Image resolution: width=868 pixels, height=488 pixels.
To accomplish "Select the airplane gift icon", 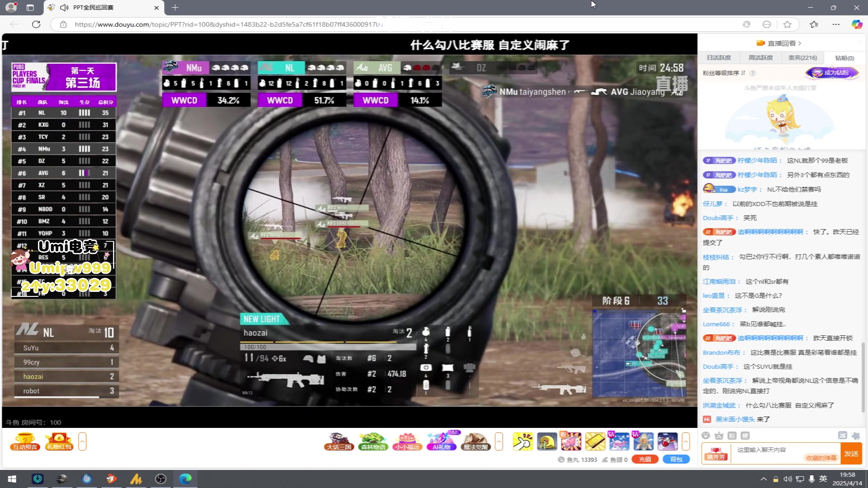I will coord(619,441).
